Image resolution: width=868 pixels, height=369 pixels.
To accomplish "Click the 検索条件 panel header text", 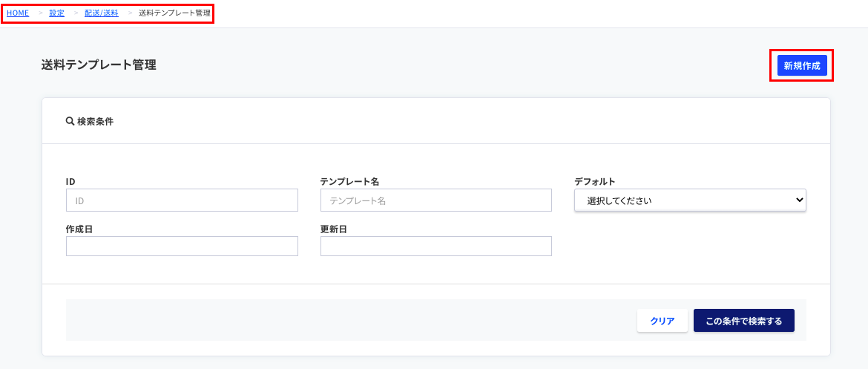I will [95, 121].
